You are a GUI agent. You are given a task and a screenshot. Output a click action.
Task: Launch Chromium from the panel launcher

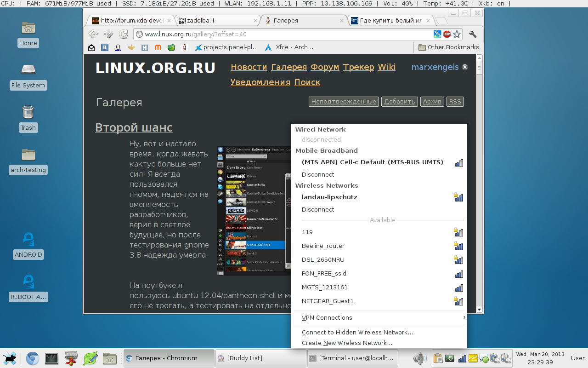point(32,358)
